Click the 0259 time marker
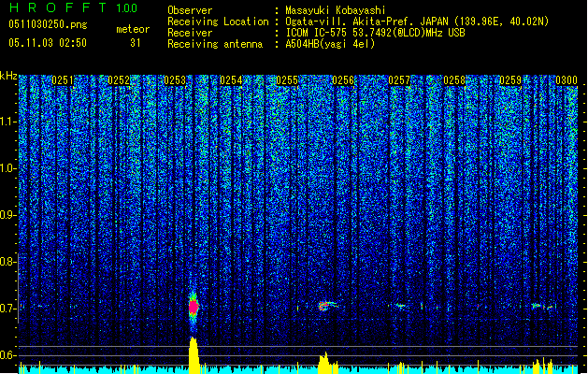This screenshot has height=374, width=588. coord(510,80)
